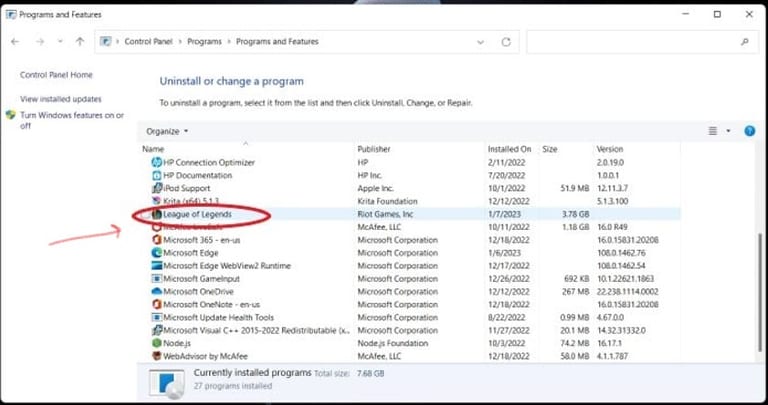Open the Control Panel Home link
Viewport: 768px width, 405px height.
(x=56, y=75)
